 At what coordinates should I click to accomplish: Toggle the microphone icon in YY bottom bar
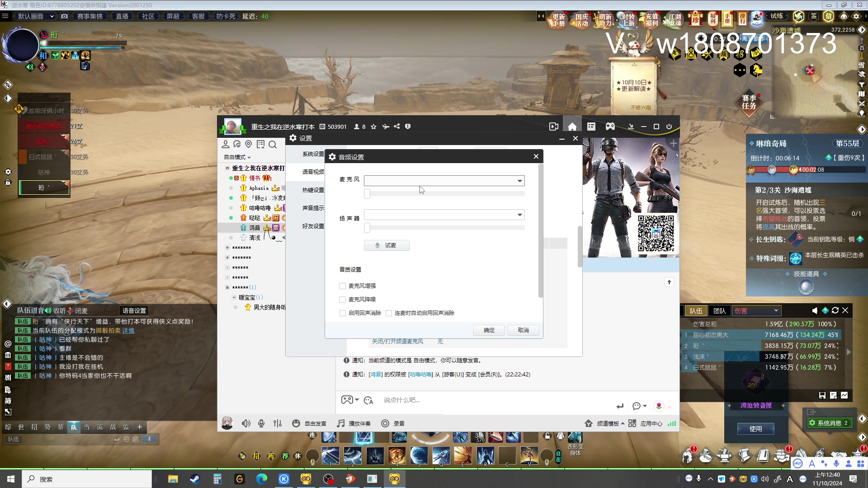tap(261, 423)
